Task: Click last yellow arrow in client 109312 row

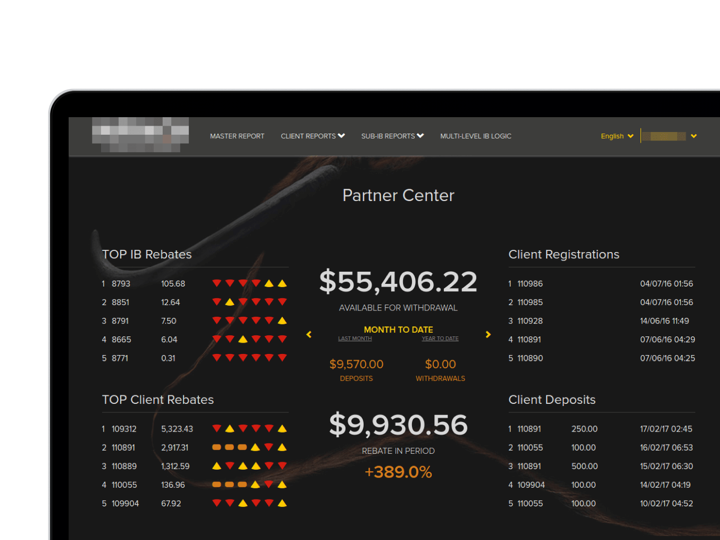Action: tap(282, 429)
